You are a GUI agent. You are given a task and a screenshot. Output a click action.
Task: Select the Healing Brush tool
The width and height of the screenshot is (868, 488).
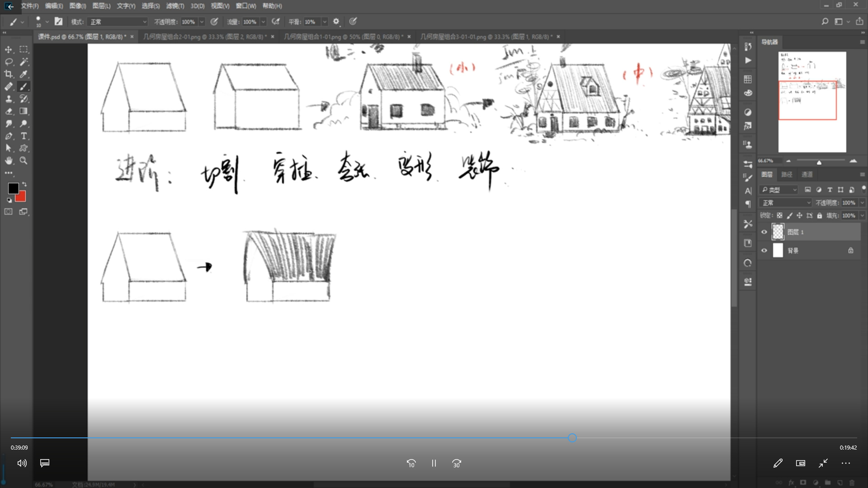pyautogui.click(x=9, y=86)
